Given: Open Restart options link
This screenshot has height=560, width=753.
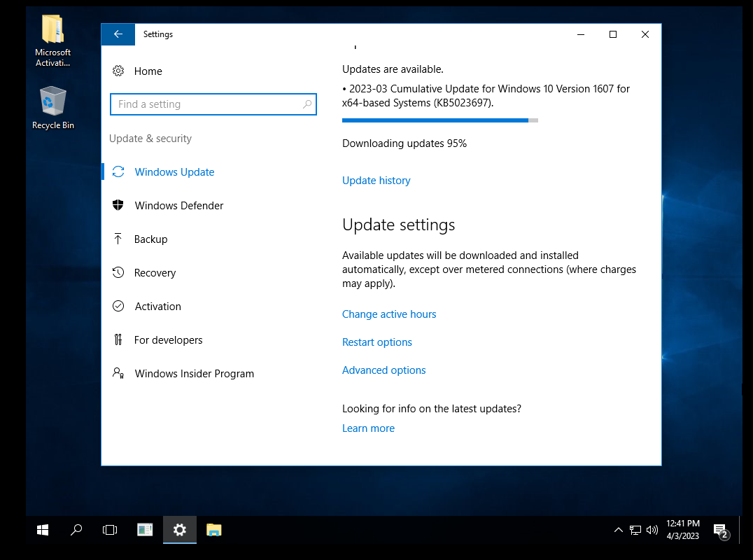Looking at the screenshot, I should [x=377, y=342].
